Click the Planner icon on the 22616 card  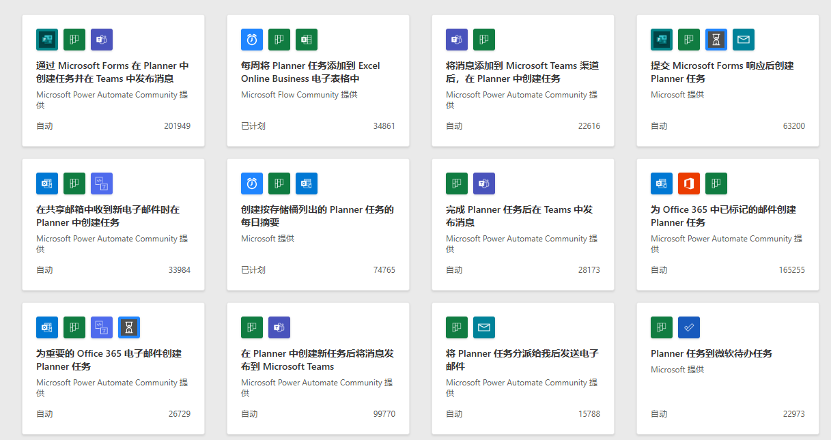click(484, 39)
